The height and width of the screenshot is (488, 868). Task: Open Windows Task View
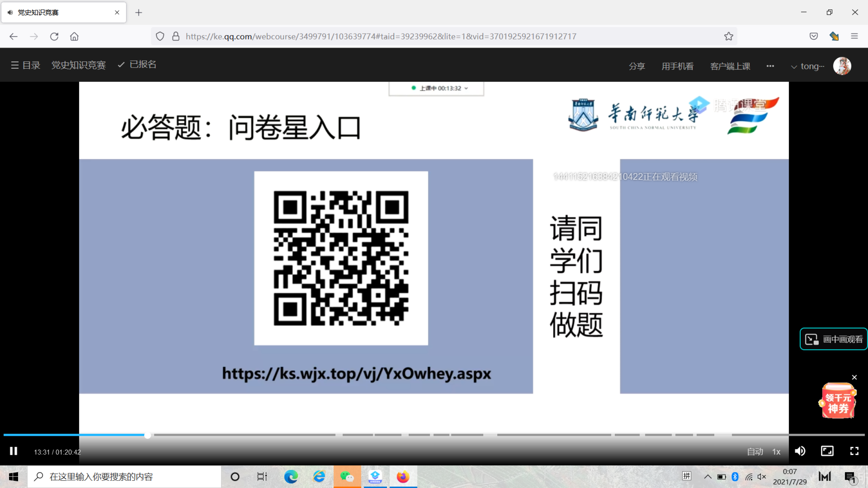click(262, 477)
